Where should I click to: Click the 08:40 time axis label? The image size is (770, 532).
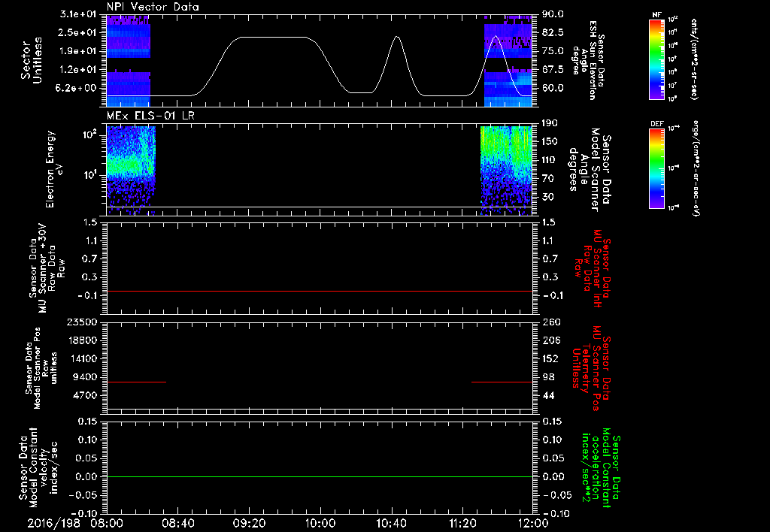pyautogui.click(x=177, y=523)
